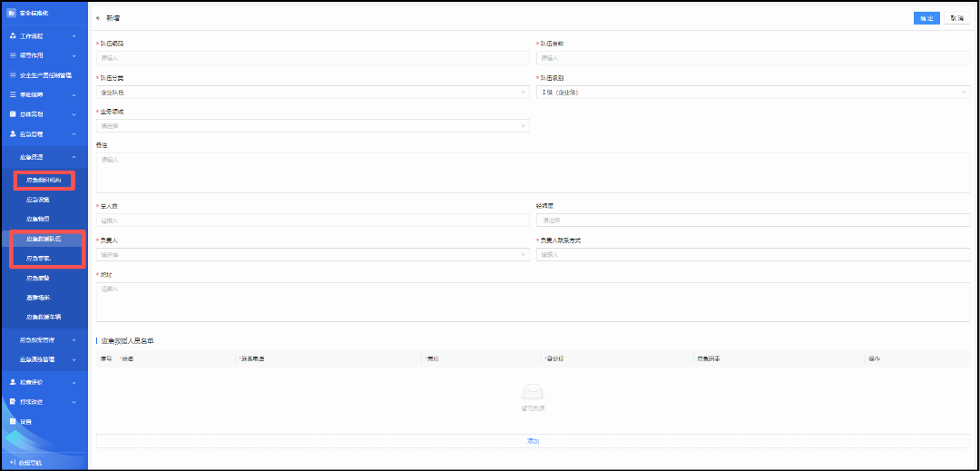Open the 队伍分类 dropdown
Viewport: 980px width, 471px height.
(x=312, y=92)
